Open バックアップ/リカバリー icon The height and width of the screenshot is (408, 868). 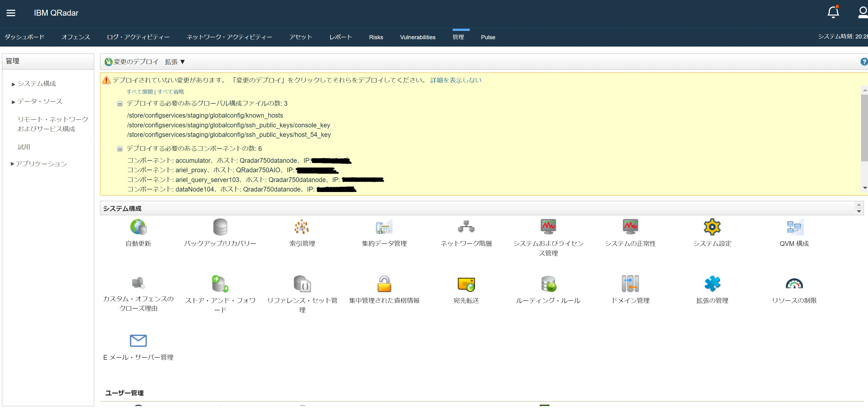[220, 227]
